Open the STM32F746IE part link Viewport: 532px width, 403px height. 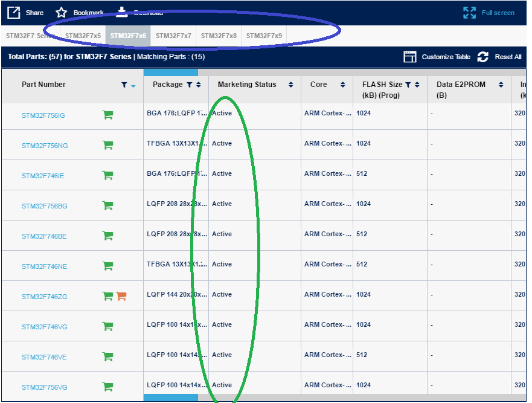tap(43, 176)
